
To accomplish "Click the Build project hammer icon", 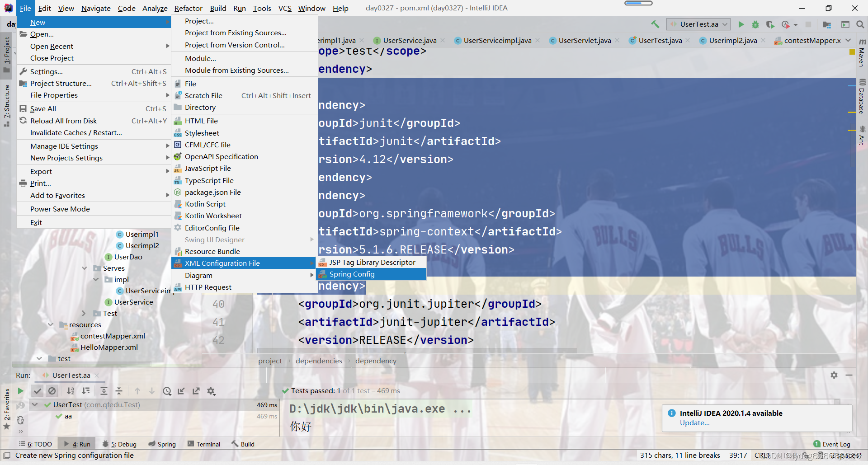I will click(655, 24).
